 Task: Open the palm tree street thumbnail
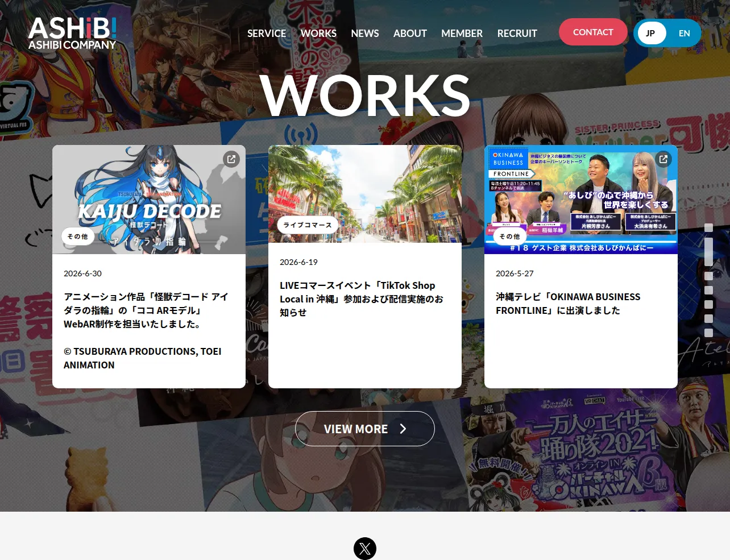(x=365, y=194)
